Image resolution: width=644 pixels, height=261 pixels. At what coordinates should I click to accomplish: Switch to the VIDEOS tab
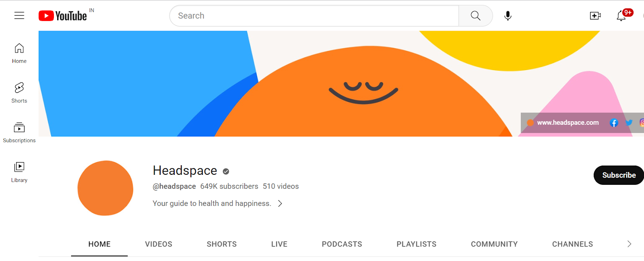[159, 244]
